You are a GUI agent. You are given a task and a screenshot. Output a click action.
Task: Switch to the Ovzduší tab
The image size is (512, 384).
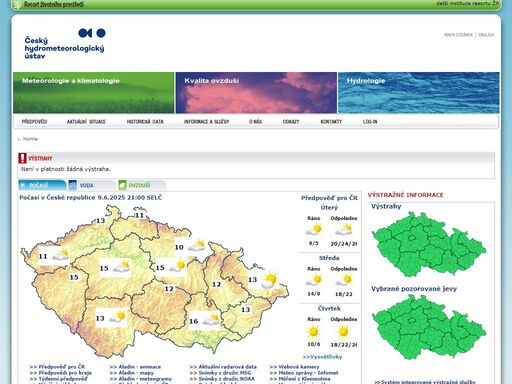click(x=142, y=185)
